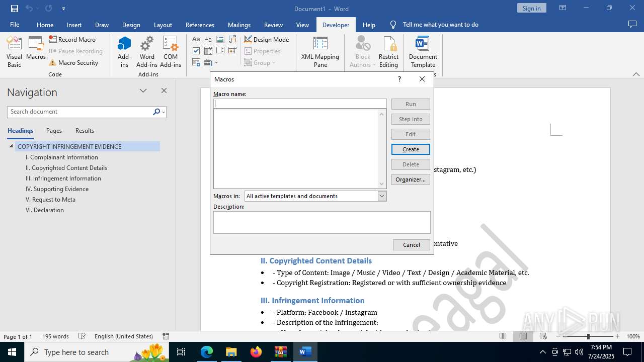The width and height of the screenshot is (644, 362).
Task: Open Navigation pane options dropdown
Action: (143, 90)
